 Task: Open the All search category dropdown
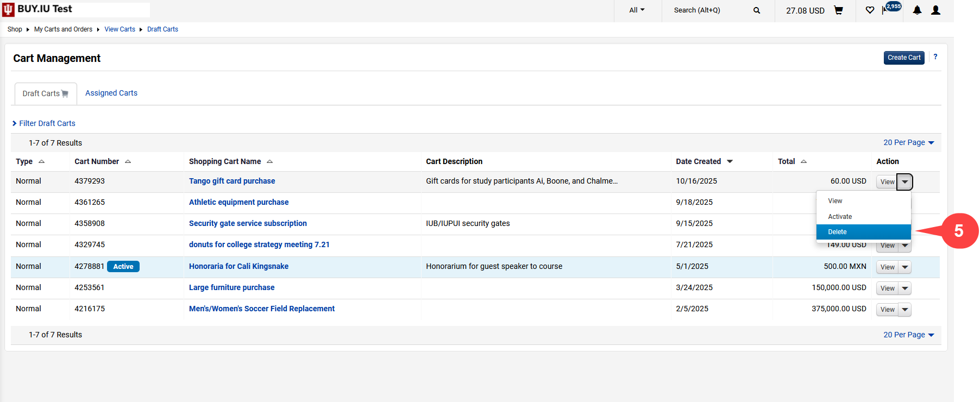(x=637, y=10)
